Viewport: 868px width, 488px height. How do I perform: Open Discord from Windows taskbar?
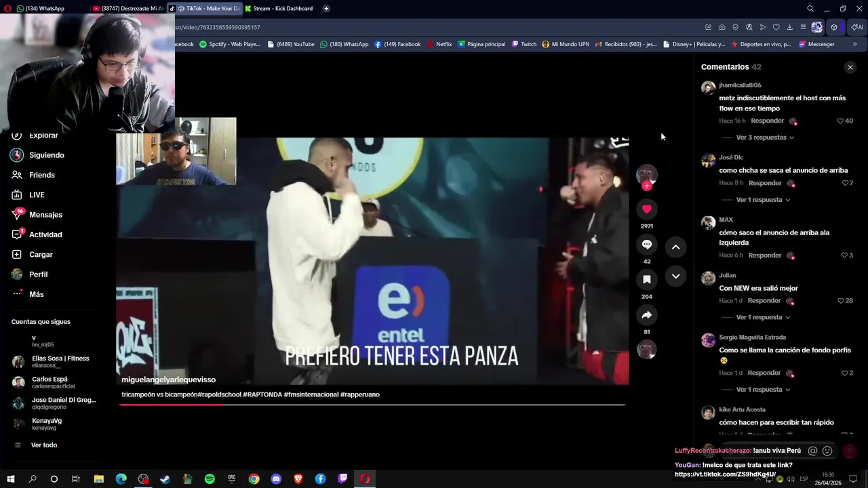[x=276, y=479]
